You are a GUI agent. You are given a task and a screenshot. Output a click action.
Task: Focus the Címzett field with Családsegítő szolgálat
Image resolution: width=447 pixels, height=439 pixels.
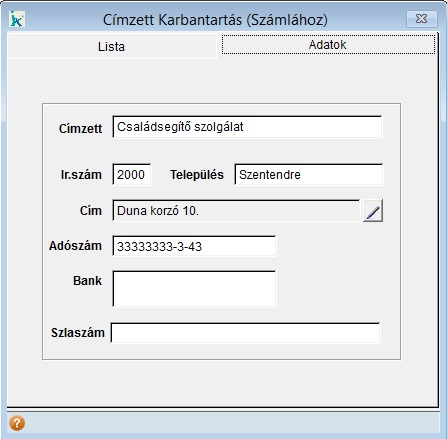pos(247,127)
